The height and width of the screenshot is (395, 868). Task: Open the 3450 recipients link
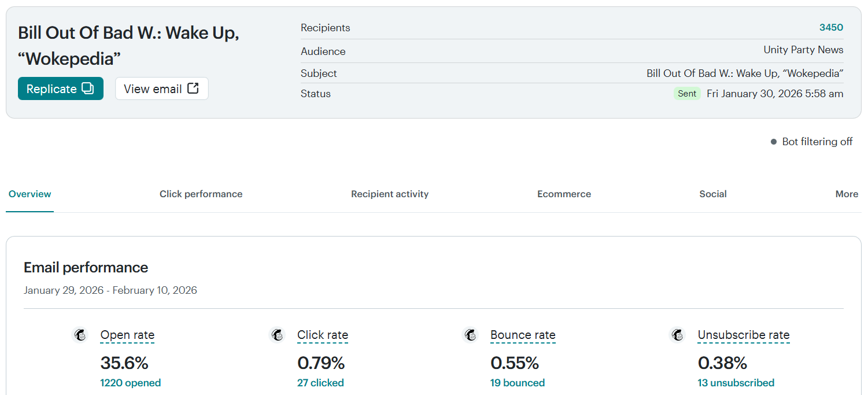(x=831, y=28)
